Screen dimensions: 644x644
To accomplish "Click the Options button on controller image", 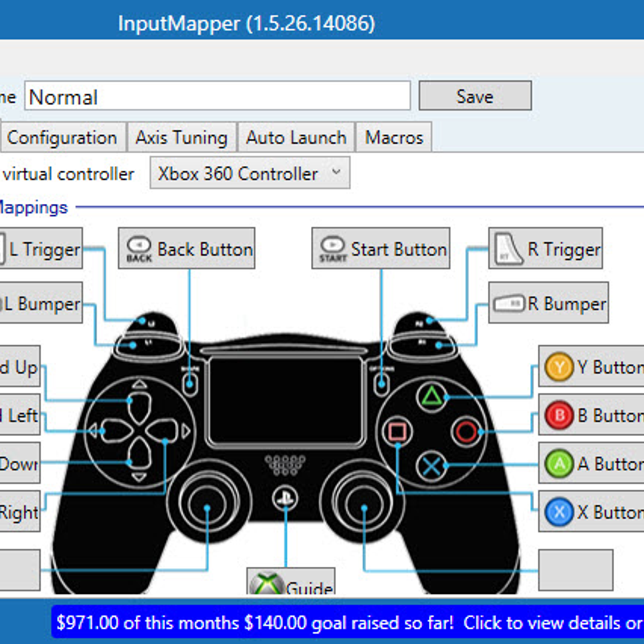I will click(x=381, y=384).
